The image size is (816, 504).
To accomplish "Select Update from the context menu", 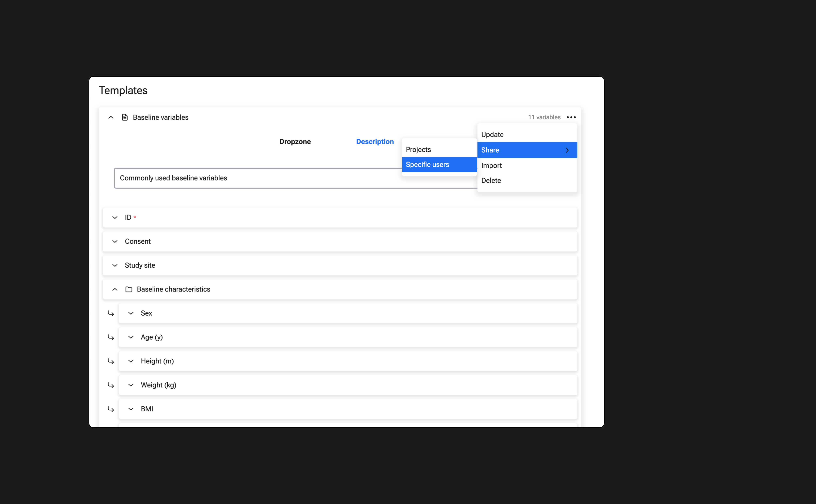I will coord(492,135).
